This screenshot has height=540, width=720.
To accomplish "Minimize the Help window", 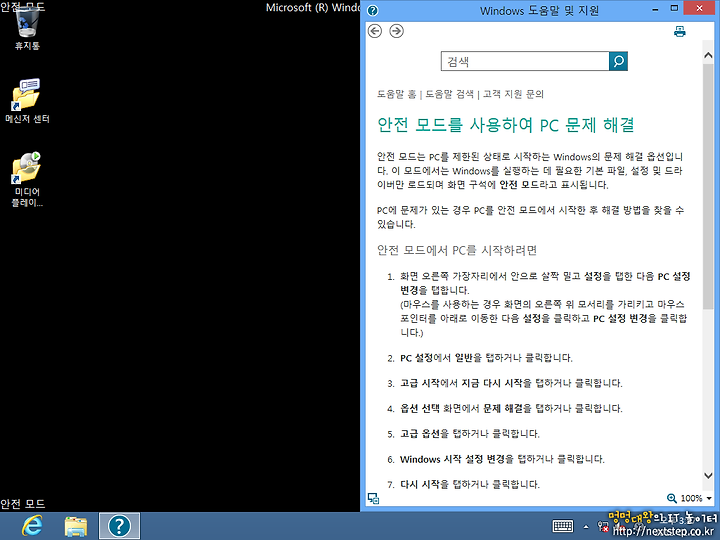I will coord(656,9).
